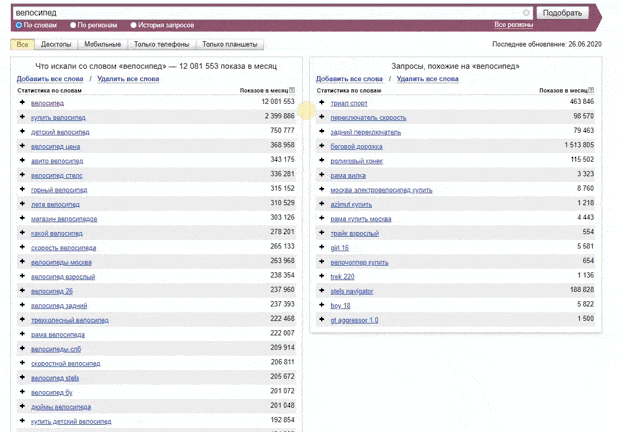
Task: Click «Удалить все слова» in similar queries panel
Action: click(x=427, y=78)
